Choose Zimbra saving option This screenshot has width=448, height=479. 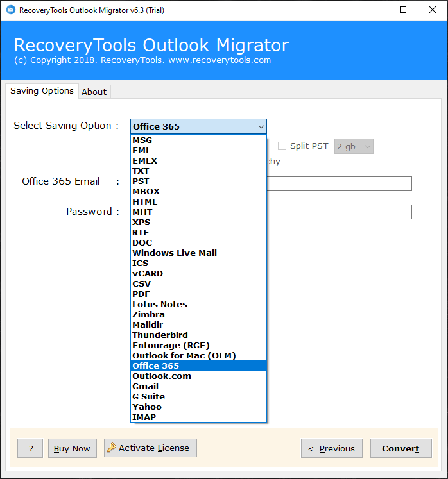pos(198,315)
